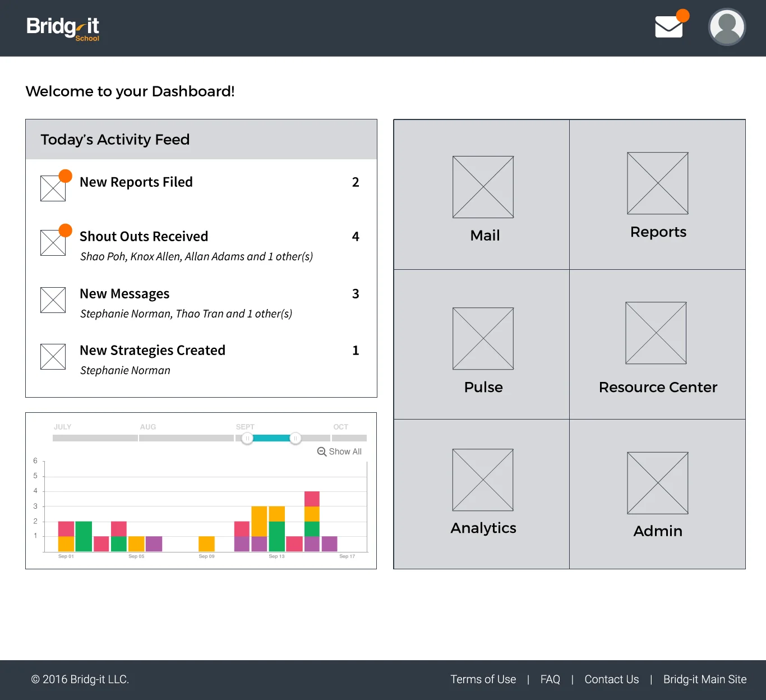Open the Admin module

[657, 494]
